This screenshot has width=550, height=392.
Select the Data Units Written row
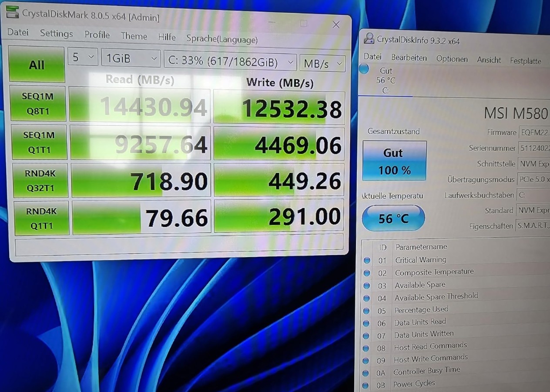tap(456, 335)
